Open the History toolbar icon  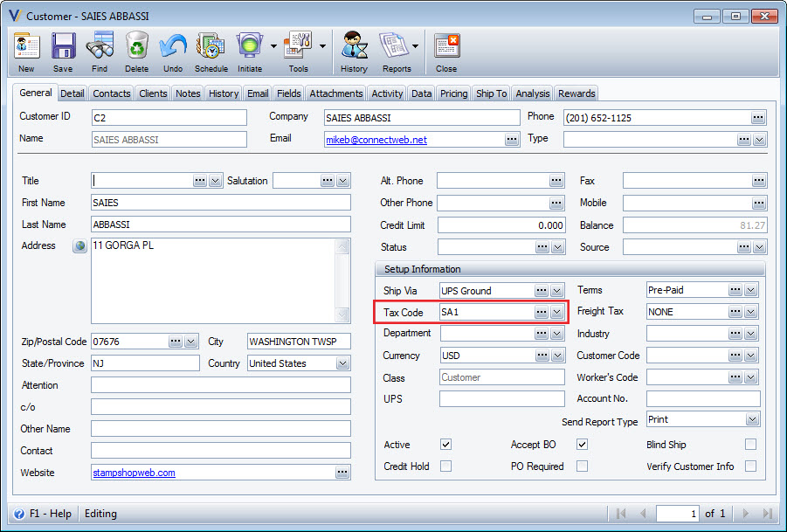coord(354,46)
